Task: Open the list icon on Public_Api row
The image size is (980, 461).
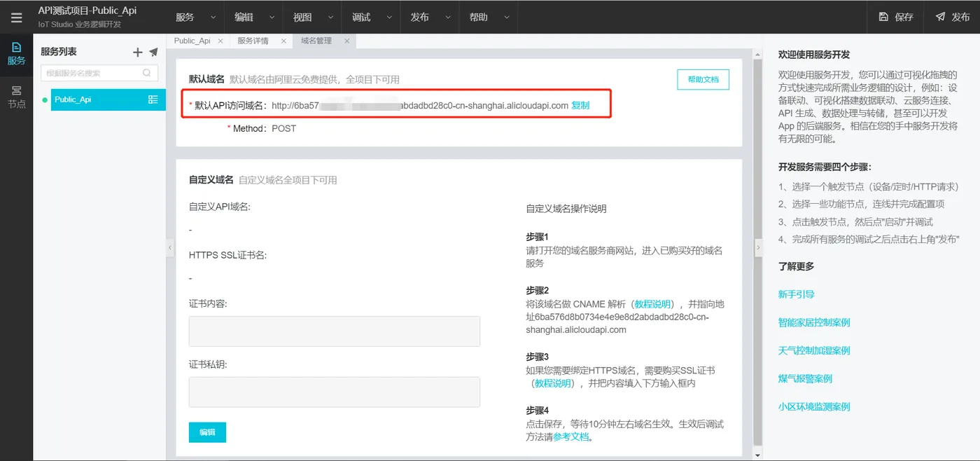Action: 153,99
